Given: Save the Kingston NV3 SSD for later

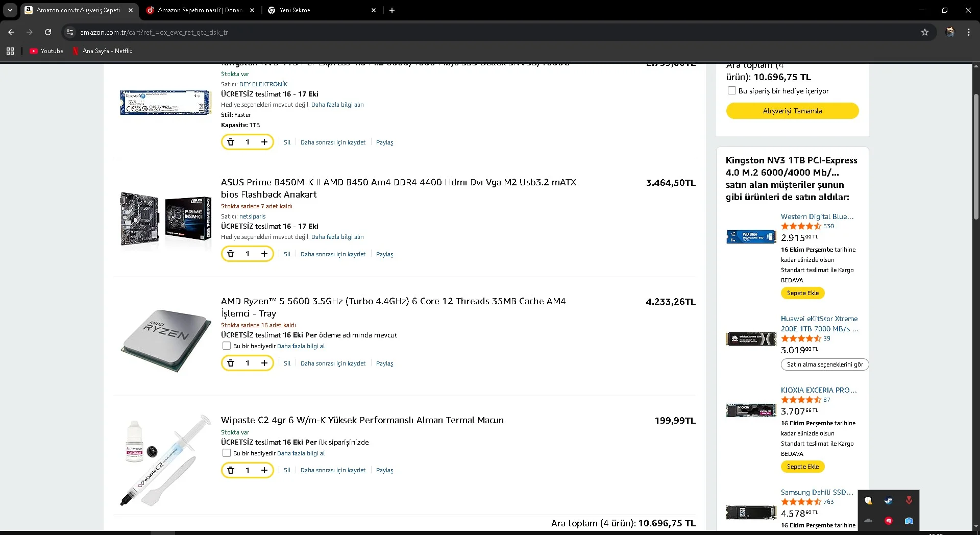Looking at the screenshot, I should point(333,142).
